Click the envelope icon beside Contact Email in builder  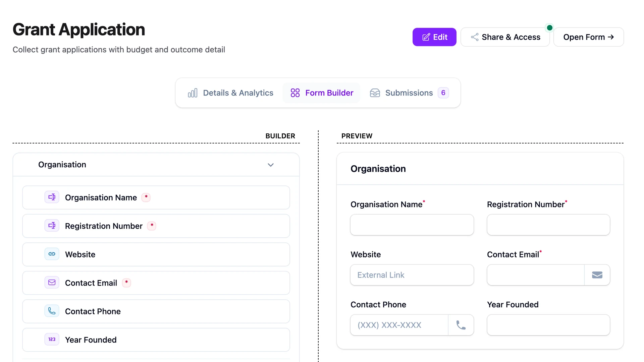pyautogui.click(x=52, y=283)
